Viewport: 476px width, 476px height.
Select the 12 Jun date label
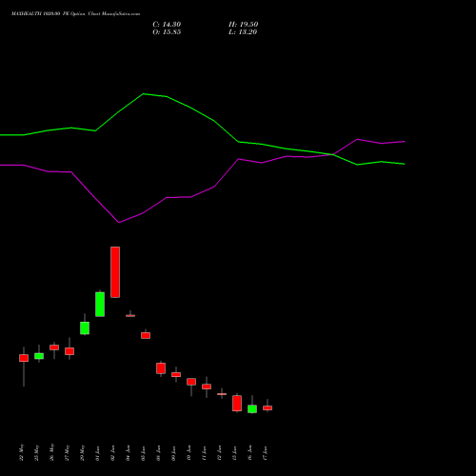[x=219, y=453]
